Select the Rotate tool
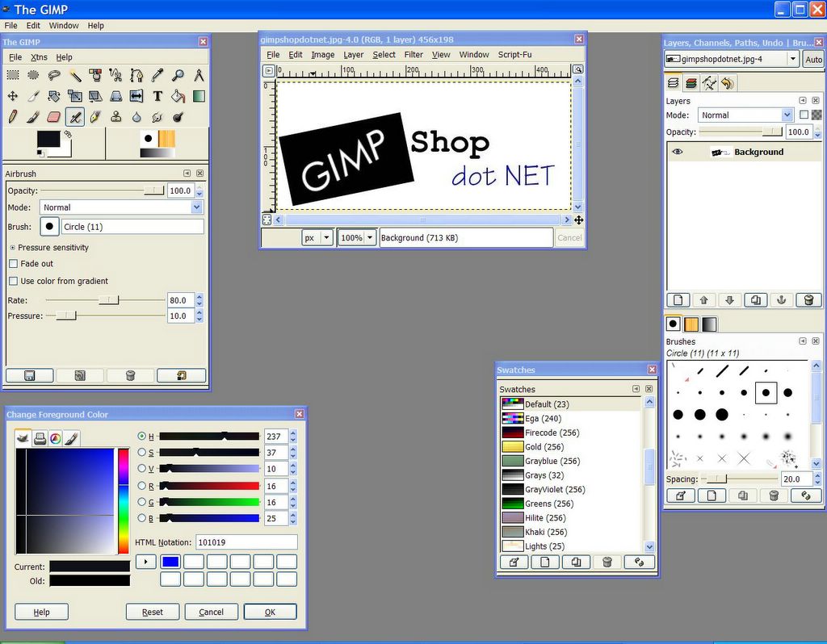The image size is (827, 644). pyautogui.click(x=54, y=96)
